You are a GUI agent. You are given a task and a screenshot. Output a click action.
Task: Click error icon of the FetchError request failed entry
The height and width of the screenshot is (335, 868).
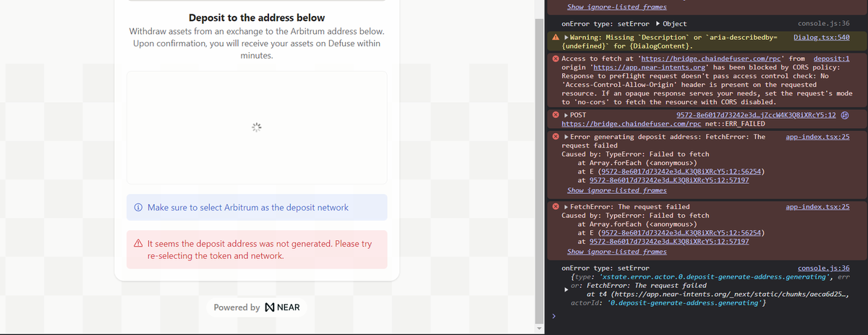point(555,207)
